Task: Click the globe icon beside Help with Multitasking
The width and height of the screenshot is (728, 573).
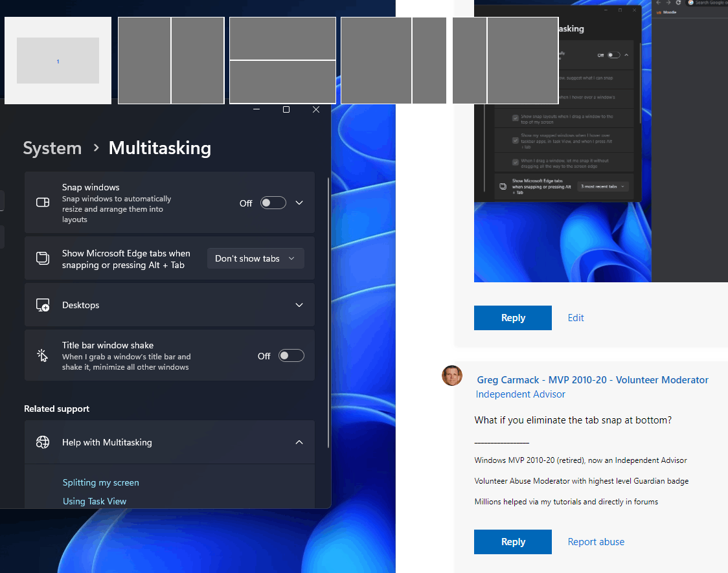Action: point(43,442)
